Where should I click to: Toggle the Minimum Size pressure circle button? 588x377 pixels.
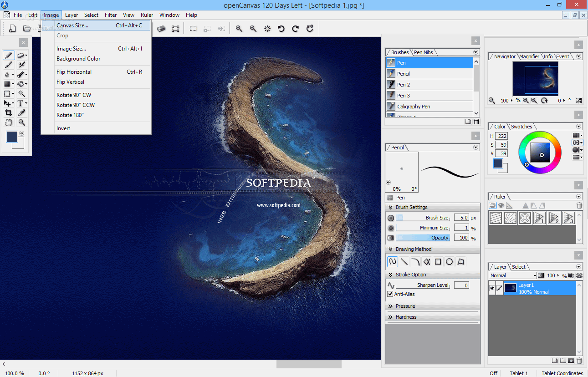tap(391, 228)
